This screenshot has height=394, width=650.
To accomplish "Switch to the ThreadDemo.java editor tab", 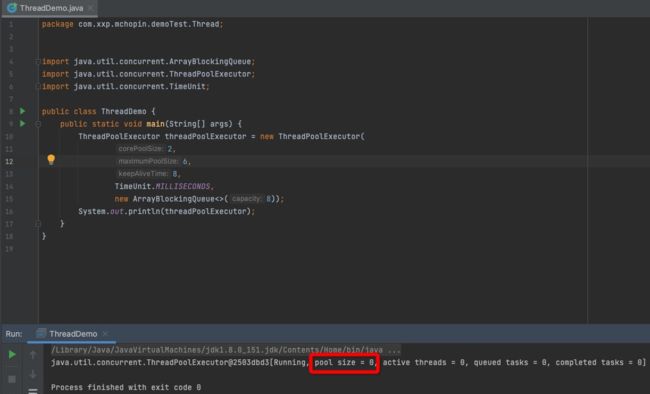I will [x=51, y=8].
